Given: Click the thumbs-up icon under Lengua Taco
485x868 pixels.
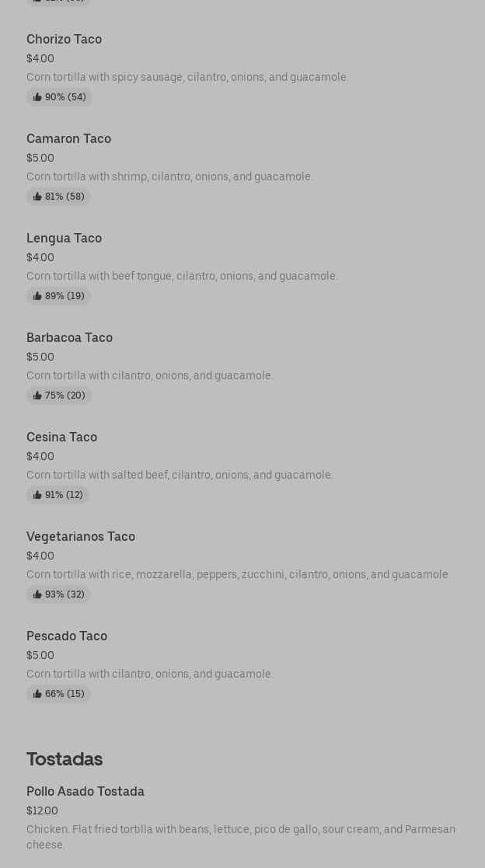Looking at the screenshot, I should [x=37, y=296].
